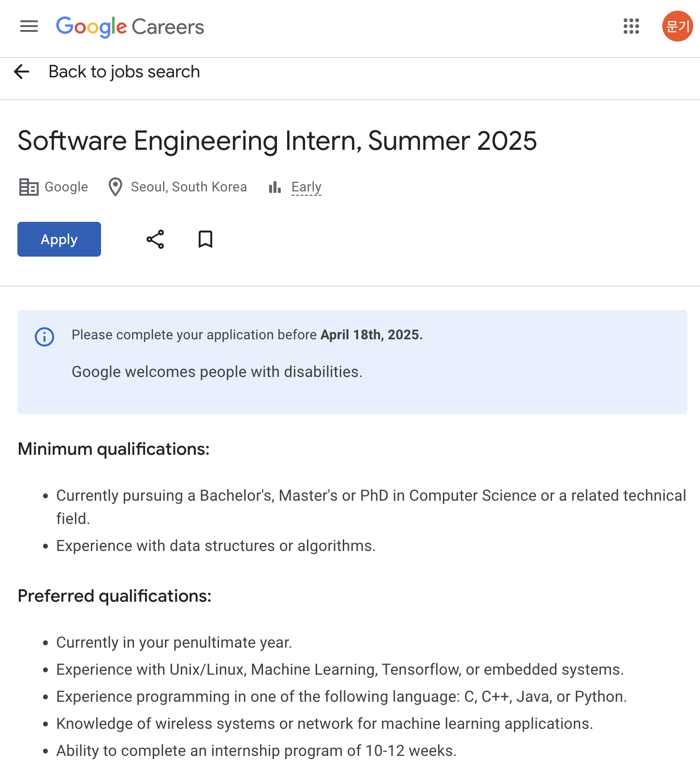Click 'Seoul, South Korea' location text

tap(189, 187)
